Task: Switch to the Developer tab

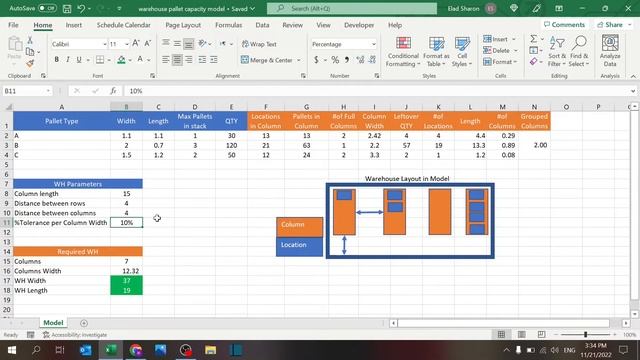Action: click(x=359, y=25)
